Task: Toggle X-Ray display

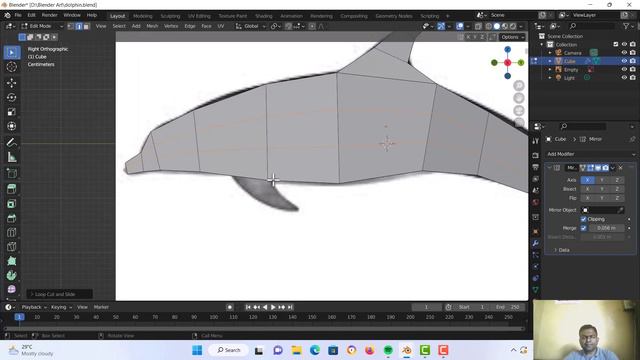Action: pos(478,26)
